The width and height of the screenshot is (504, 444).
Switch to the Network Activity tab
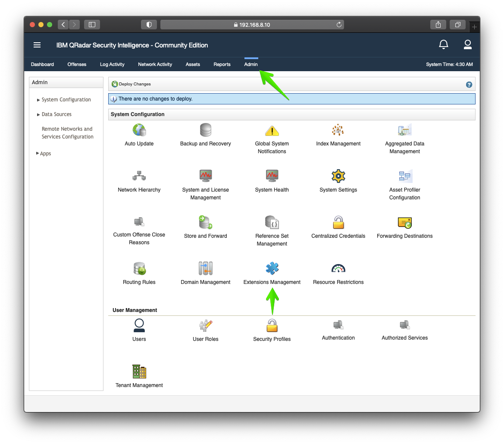tap(155, 64)
